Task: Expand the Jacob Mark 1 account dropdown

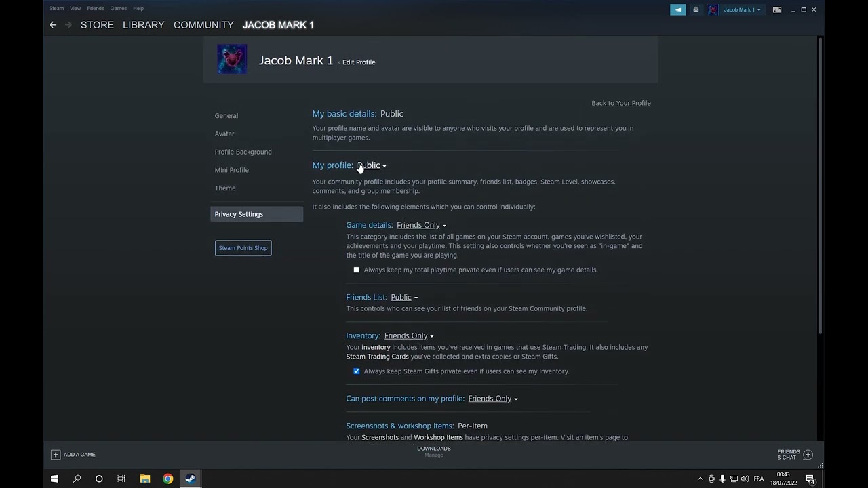Action: point(742,9)
